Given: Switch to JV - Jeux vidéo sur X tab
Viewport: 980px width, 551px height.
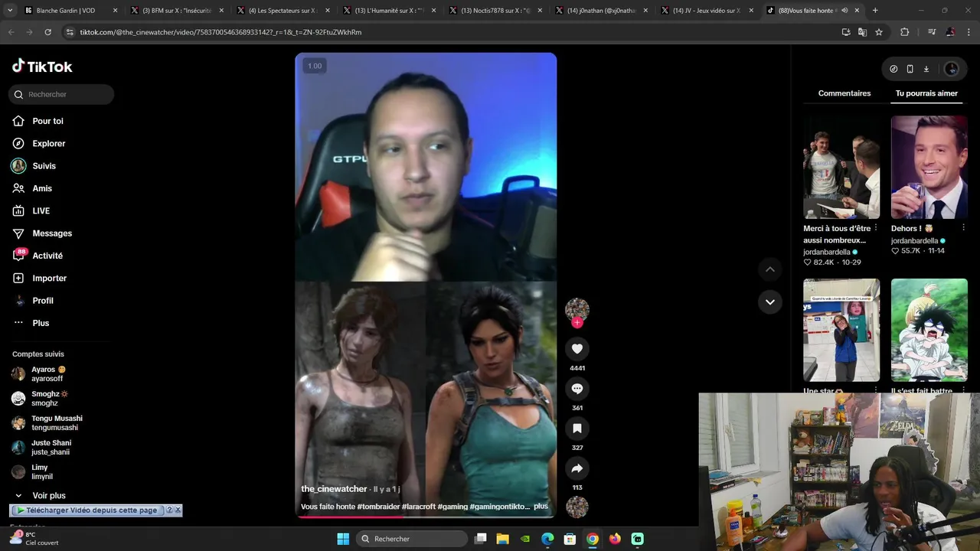Looking at the screenshot, I should pos(707,11).
